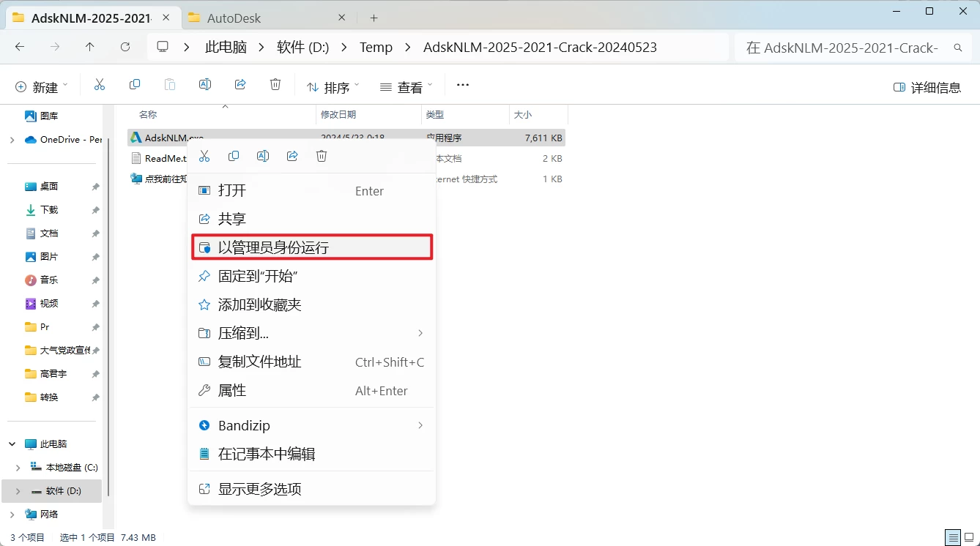Switch to large thumbnails view in status bar

coord(968,537)
